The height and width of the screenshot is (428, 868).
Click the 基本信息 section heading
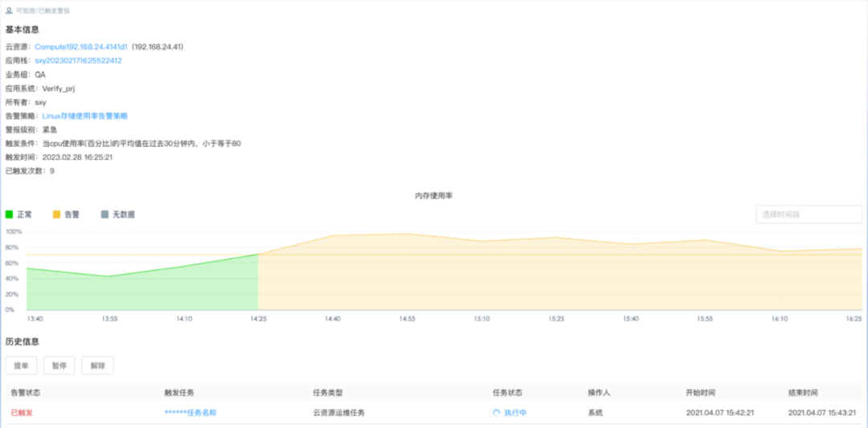click(x=23, y=29)
